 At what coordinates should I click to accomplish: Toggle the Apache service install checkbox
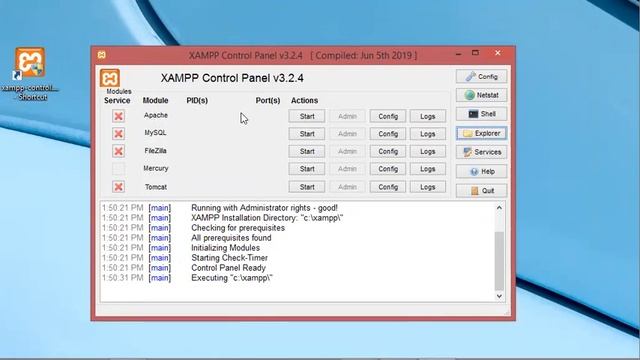click(118, 116)
